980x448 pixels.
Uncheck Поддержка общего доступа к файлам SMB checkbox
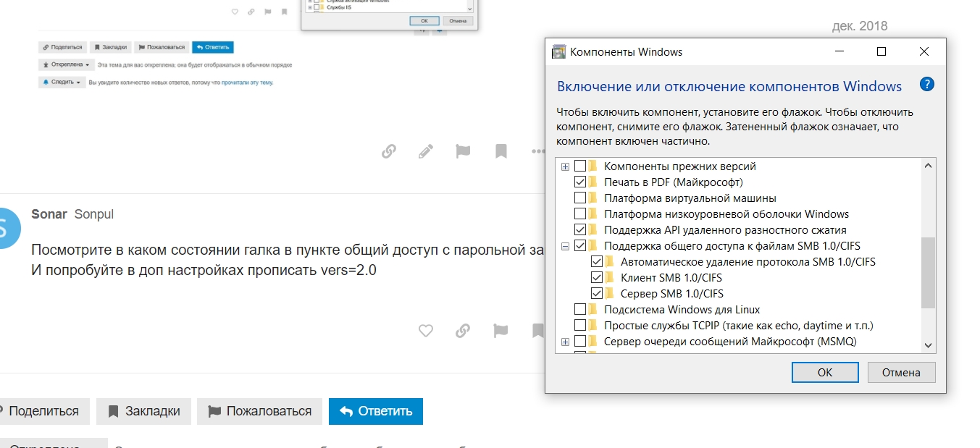580,246
